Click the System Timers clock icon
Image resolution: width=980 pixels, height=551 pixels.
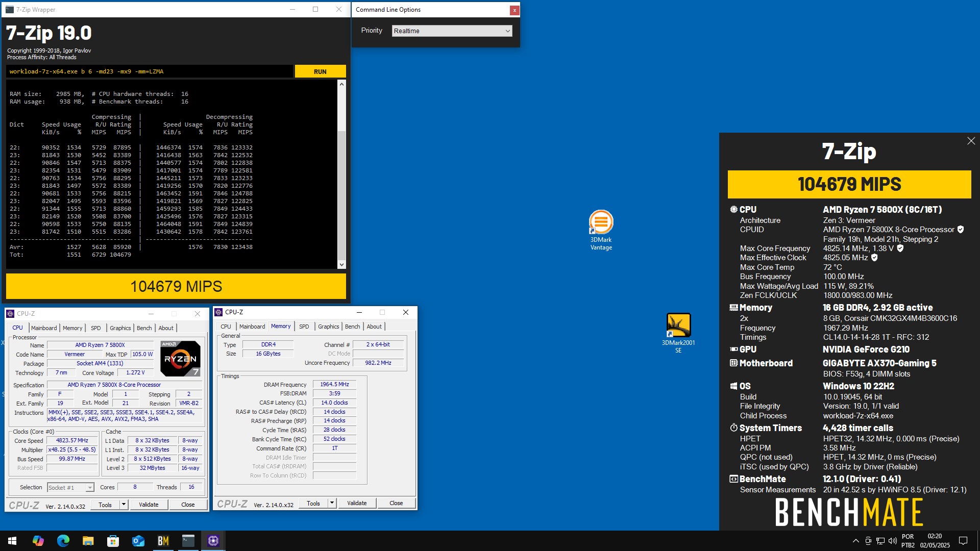[x=733, y=428]
